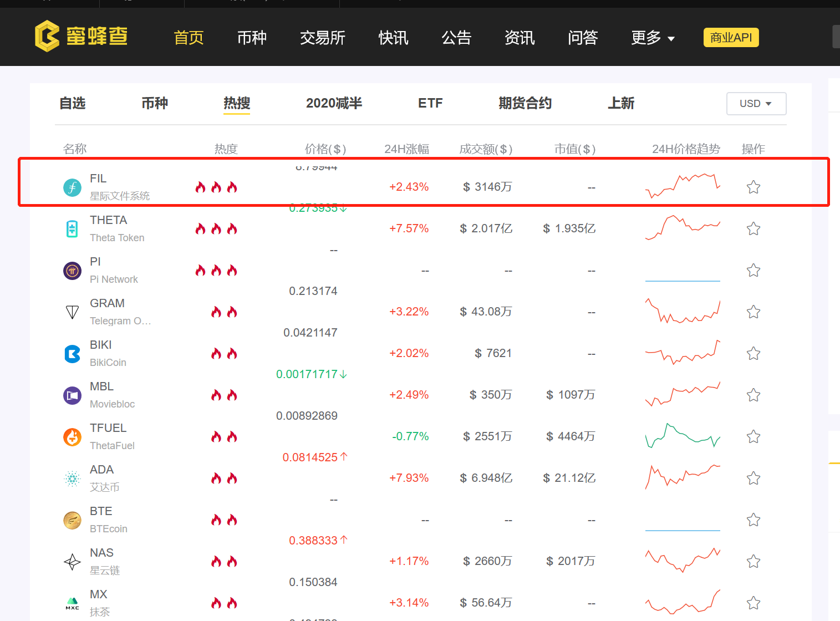
Task: Mark BTE as favorite star
Action: pos(753,520)
